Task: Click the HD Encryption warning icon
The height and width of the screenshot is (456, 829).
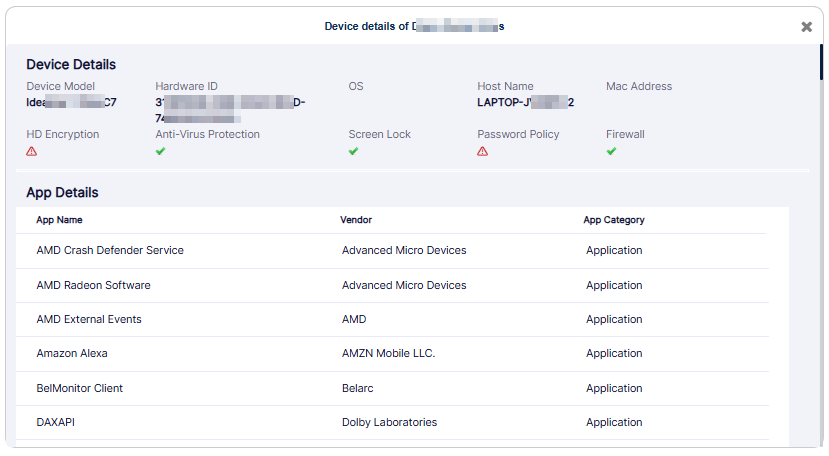Action: [32, 151]
